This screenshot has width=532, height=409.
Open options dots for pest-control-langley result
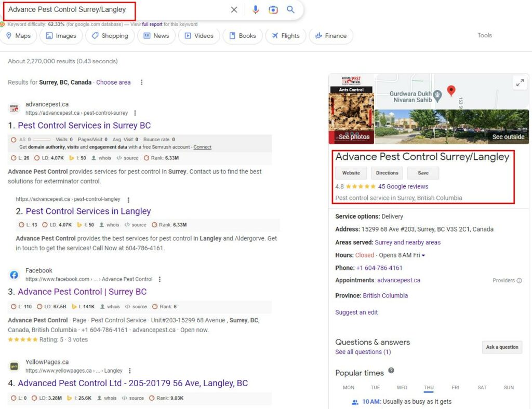pyautogui.click(x=128, y=200)
